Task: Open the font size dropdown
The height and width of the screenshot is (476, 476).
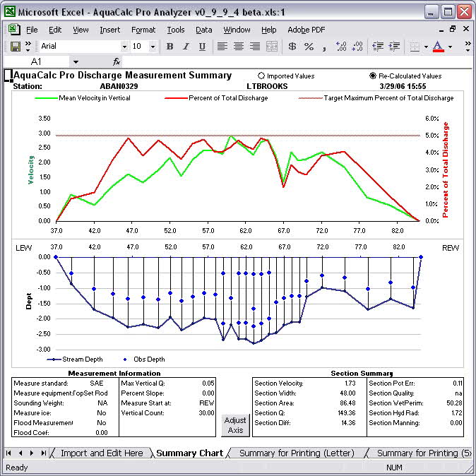Action: coord(154,47)
